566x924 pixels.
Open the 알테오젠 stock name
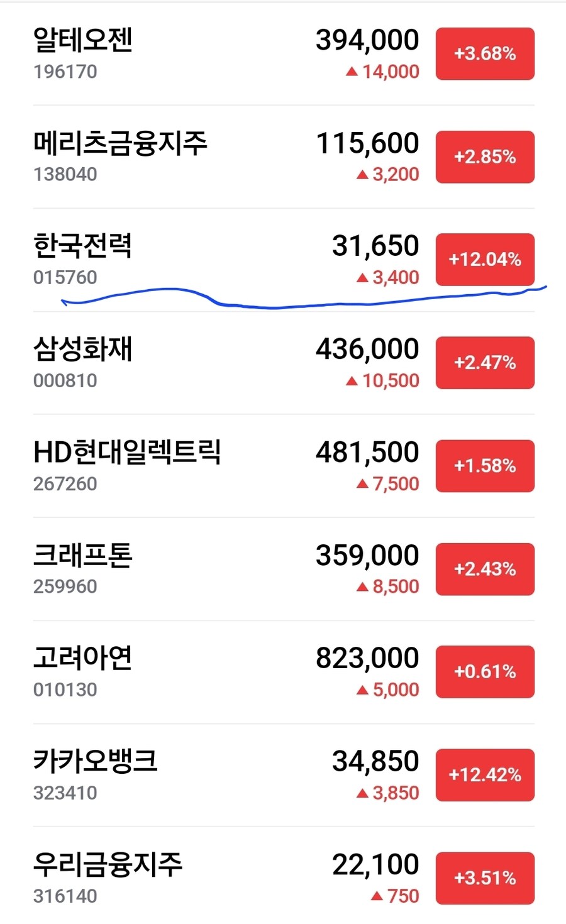(x=83, y=40)
